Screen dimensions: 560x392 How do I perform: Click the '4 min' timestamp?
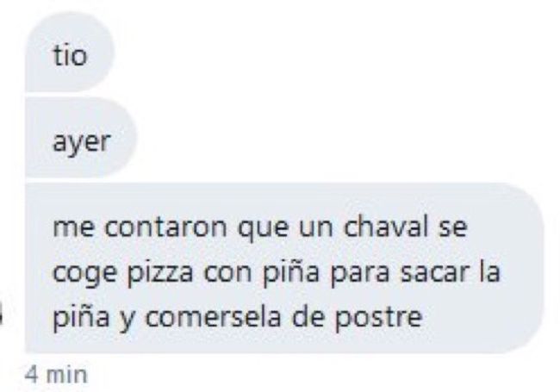56,375
